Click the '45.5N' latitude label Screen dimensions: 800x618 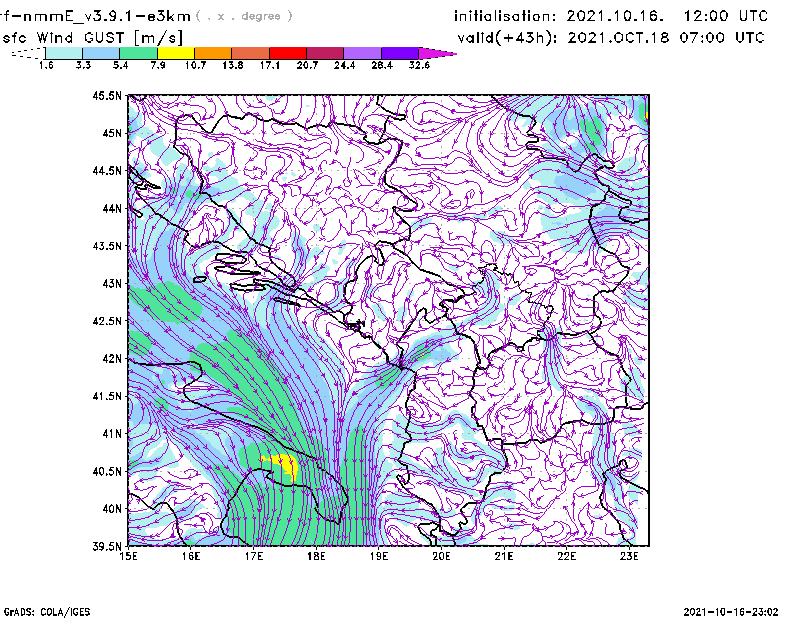tap(107, 95)
